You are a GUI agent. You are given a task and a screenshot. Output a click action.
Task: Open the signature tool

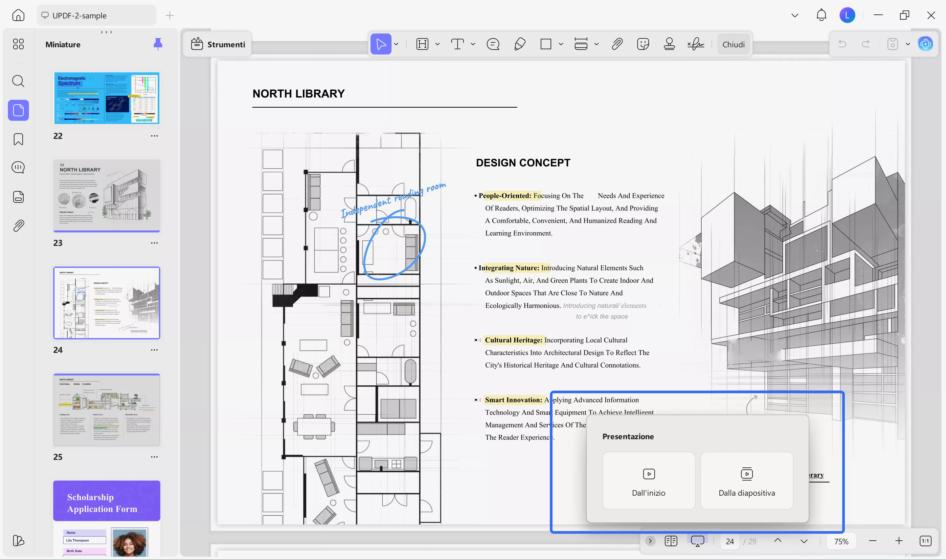(695, 44)
